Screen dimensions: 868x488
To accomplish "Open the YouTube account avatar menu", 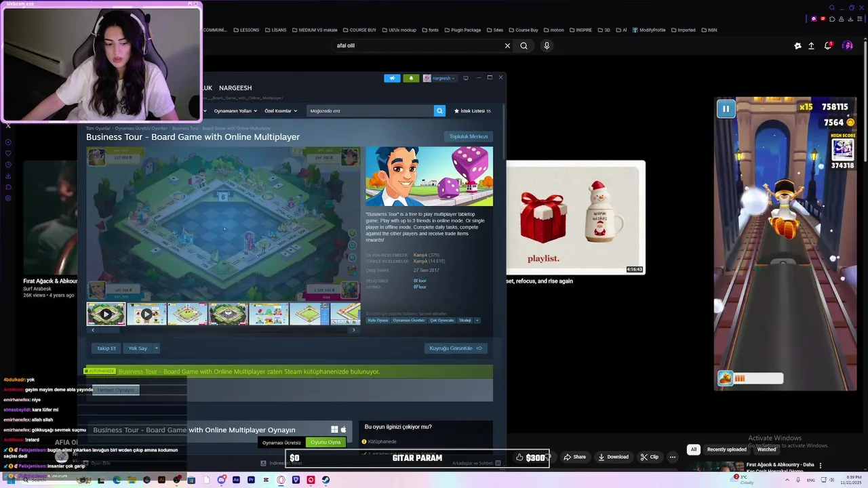I will 848,45.
